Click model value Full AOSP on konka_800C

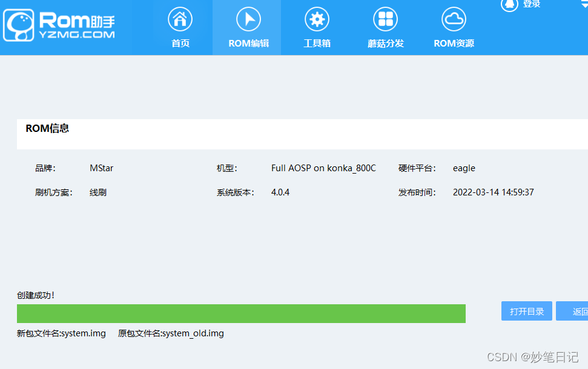click(323, 168)
